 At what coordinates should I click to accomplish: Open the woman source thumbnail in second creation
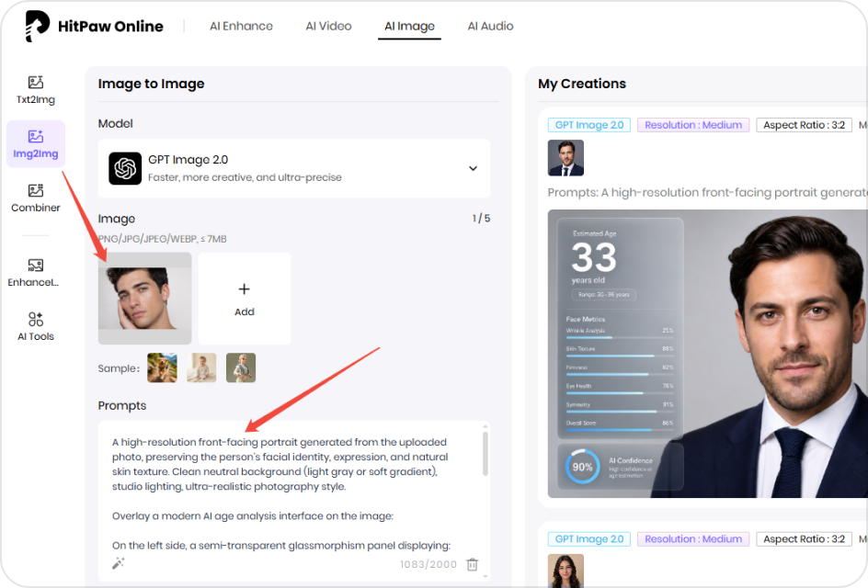[x=565, y=571]
